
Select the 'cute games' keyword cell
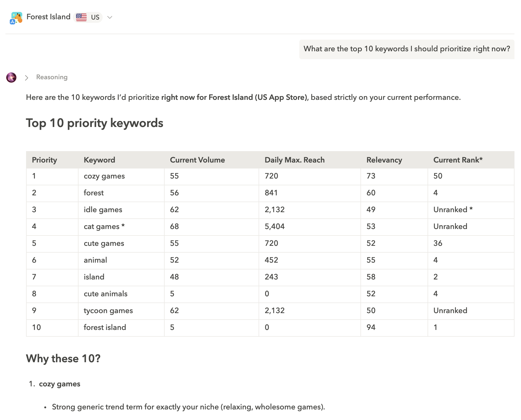(x=121, y=244)
